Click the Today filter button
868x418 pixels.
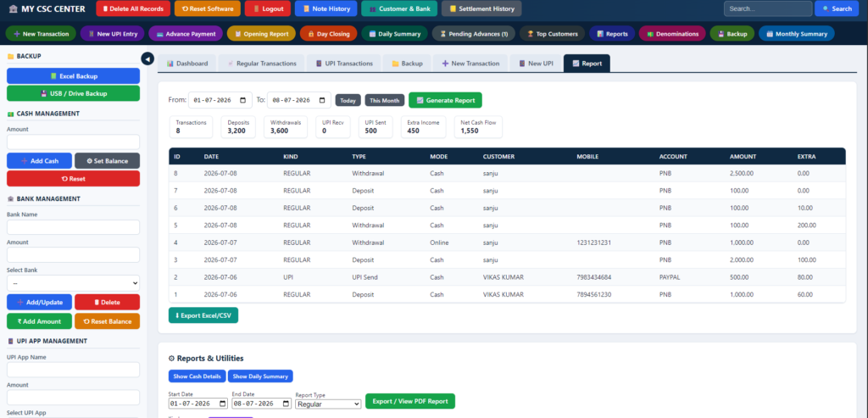click(348, 100)
